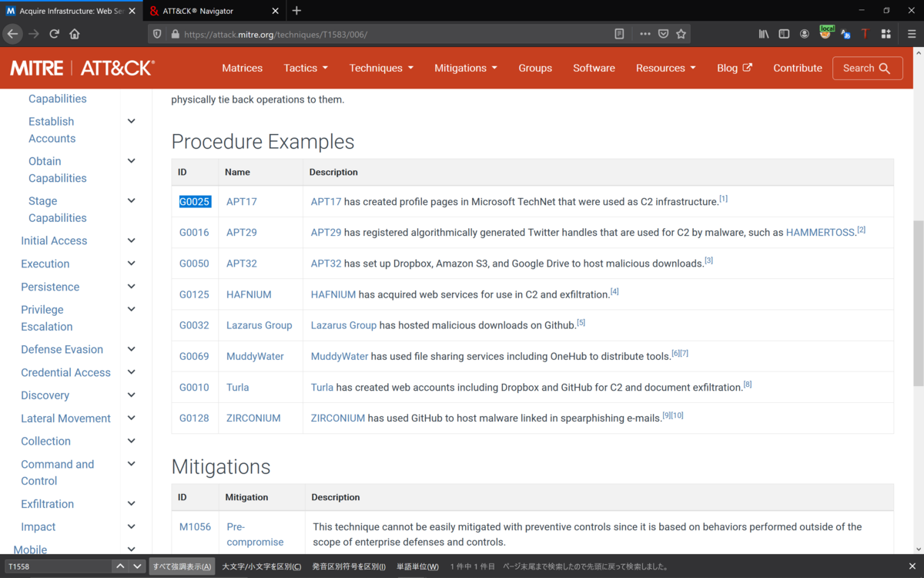924x578 pixels.
Task: Click the find bar text field
Action: click(58, 566)
